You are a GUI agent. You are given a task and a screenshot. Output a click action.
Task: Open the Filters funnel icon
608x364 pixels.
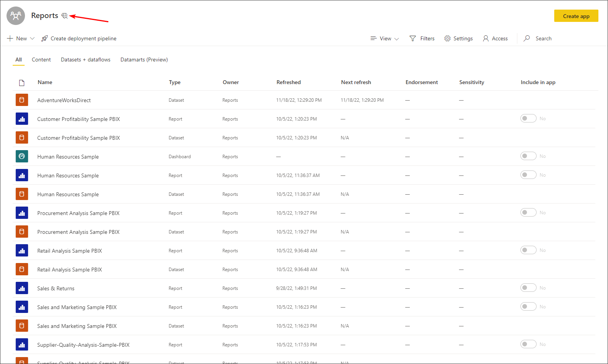[x=413, y=38]
